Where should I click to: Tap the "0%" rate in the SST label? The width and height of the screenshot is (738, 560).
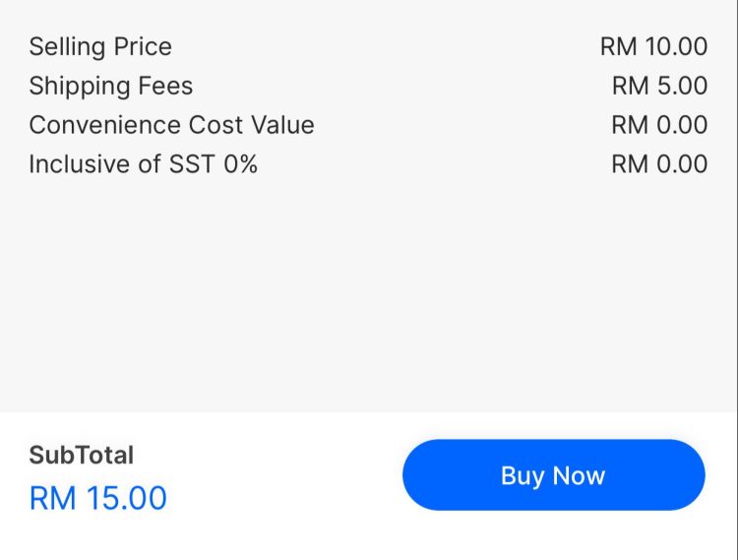pyautogui.click(x=240, y=164)
